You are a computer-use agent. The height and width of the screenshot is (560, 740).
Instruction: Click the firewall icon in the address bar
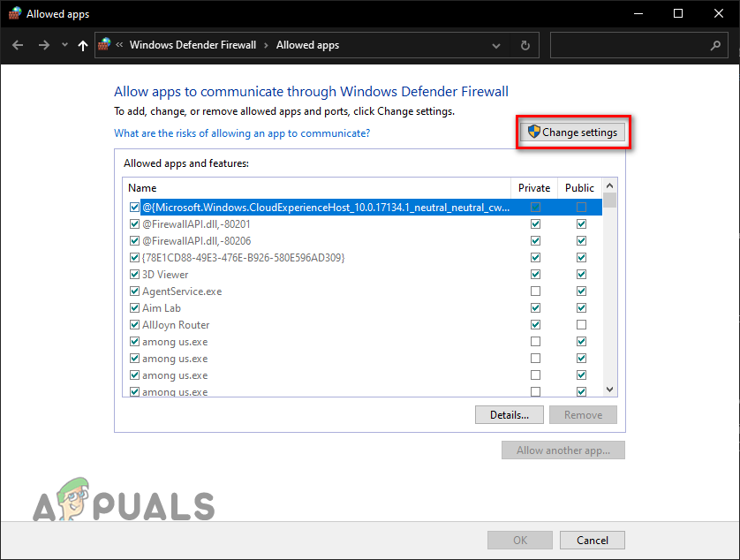click(x=104, y=45)
